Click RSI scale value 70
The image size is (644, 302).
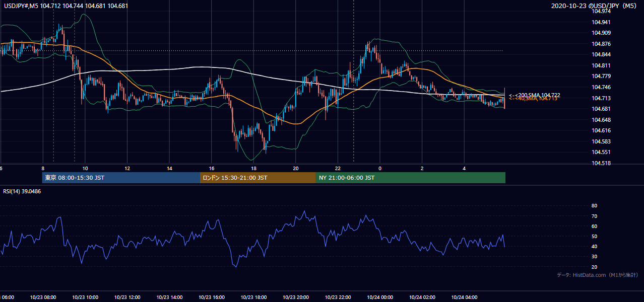pos(594,216)
